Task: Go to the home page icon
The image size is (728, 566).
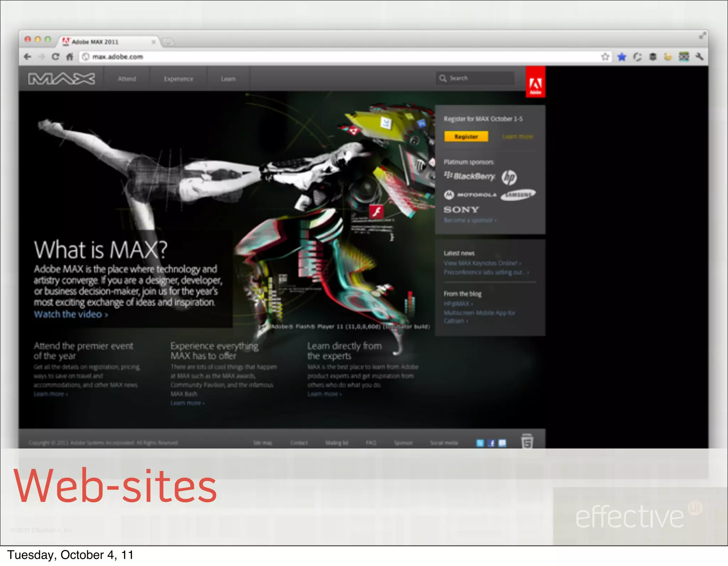Action: pos(70,56)
